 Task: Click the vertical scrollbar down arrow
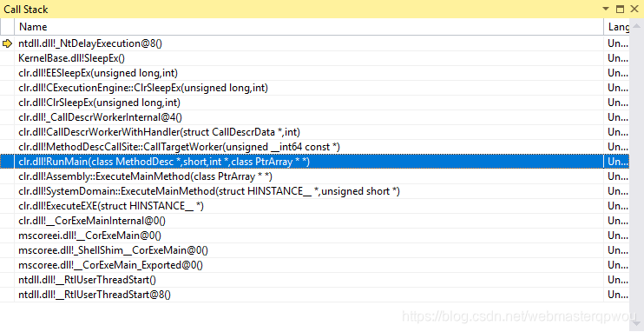tap(636, 324)
